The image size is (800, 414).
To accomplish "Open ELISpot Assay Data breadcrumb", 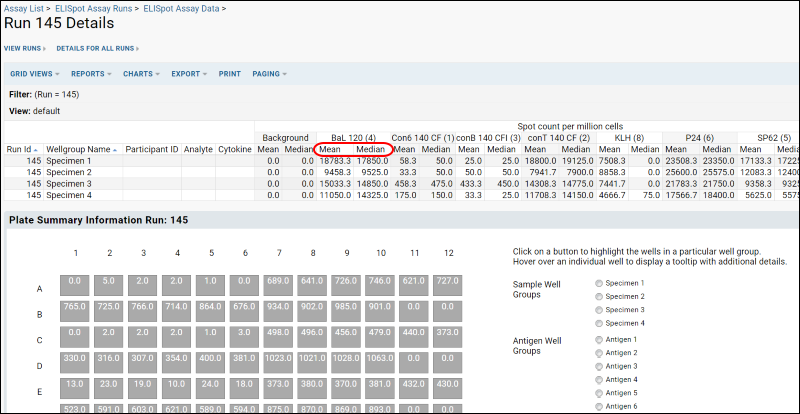I will [x=182, y=9].
